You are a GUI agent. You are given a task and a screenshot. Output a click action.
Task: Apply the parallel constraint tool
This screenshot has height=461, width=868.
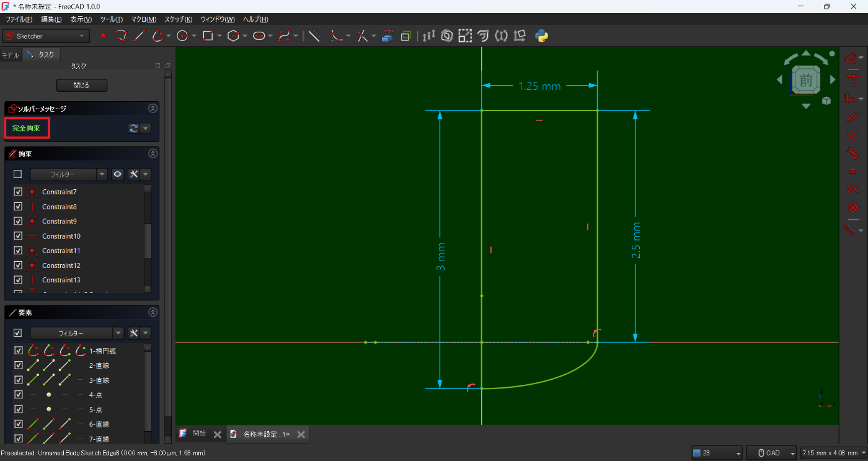[x=852, y=116]
